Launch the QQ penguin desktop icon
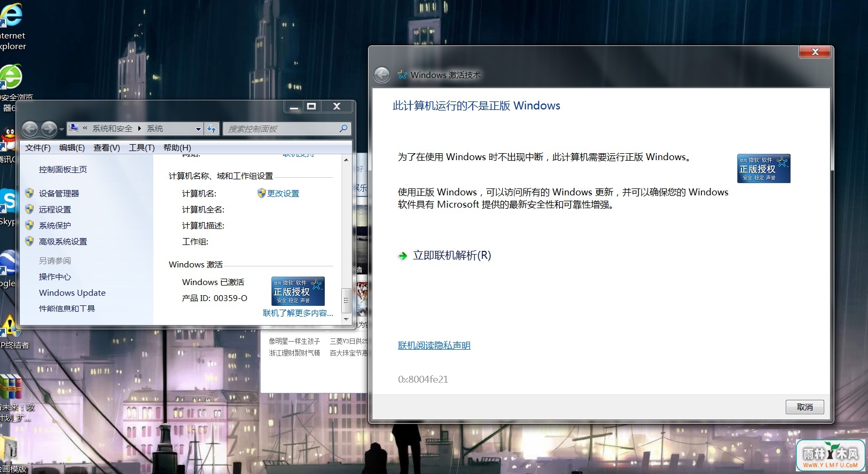This screenshot has height=474, width=868. (7, 139)
